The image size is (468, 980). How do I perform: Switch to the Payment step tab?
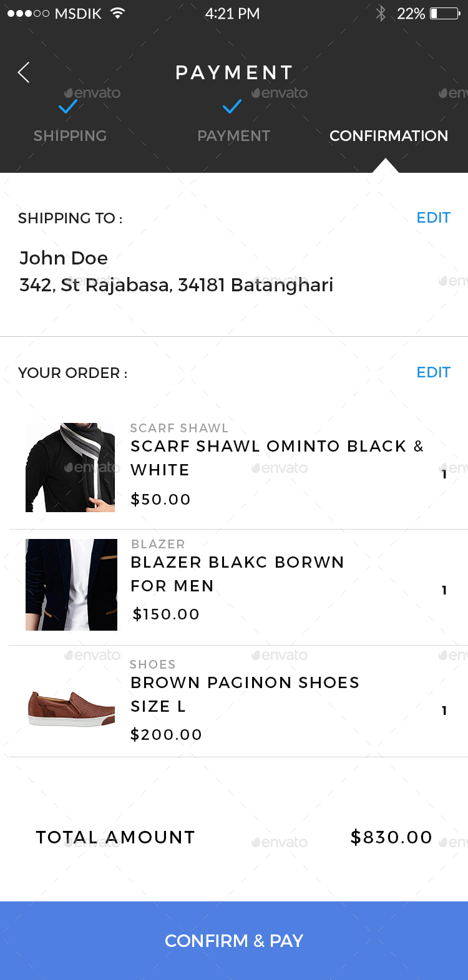tap(233, 136)
